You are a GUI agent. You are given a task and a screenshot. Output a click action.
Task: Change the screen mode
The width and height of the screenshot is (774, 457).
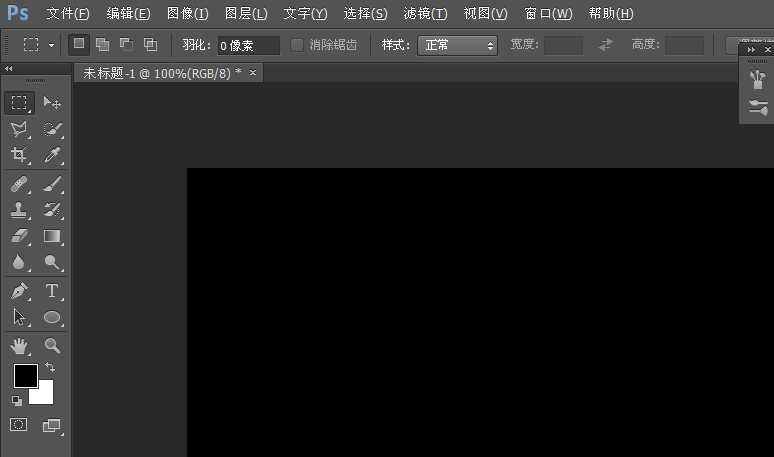click(51, 425)
